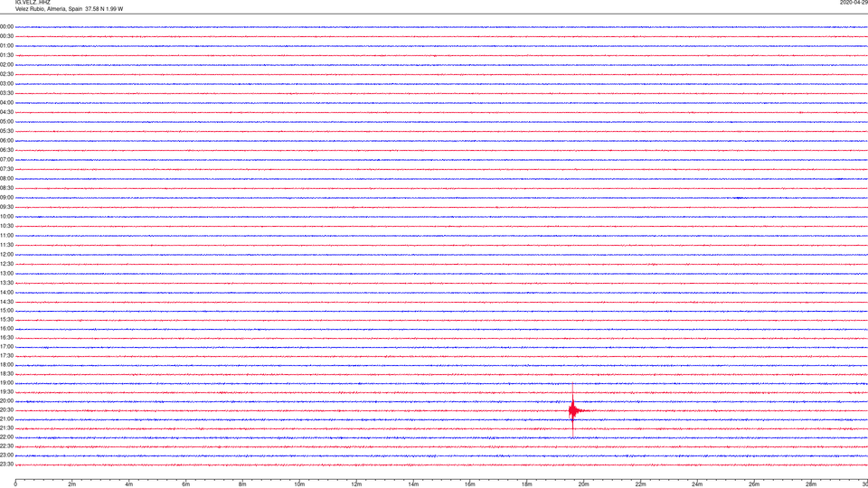868x488 pixels.
Task: Click the 28m tick on the minute axis
Action: [x=811, y=484]
